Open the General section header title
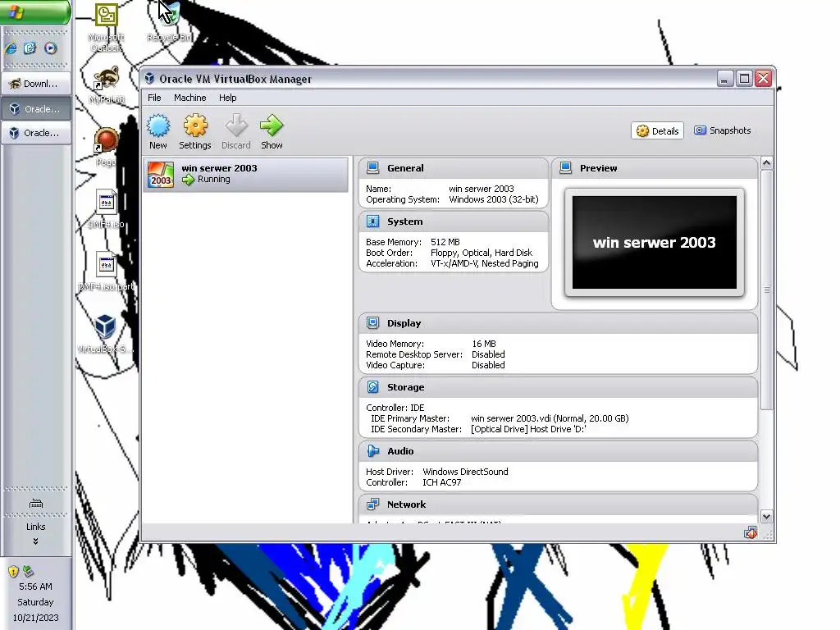 pos(405,168)
